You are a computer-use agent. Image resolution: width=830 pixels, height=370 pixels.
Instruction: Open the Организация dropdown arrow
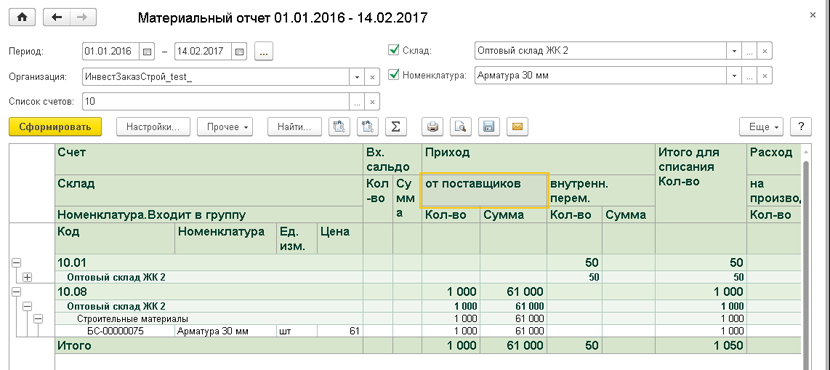(x=357, y=77)
